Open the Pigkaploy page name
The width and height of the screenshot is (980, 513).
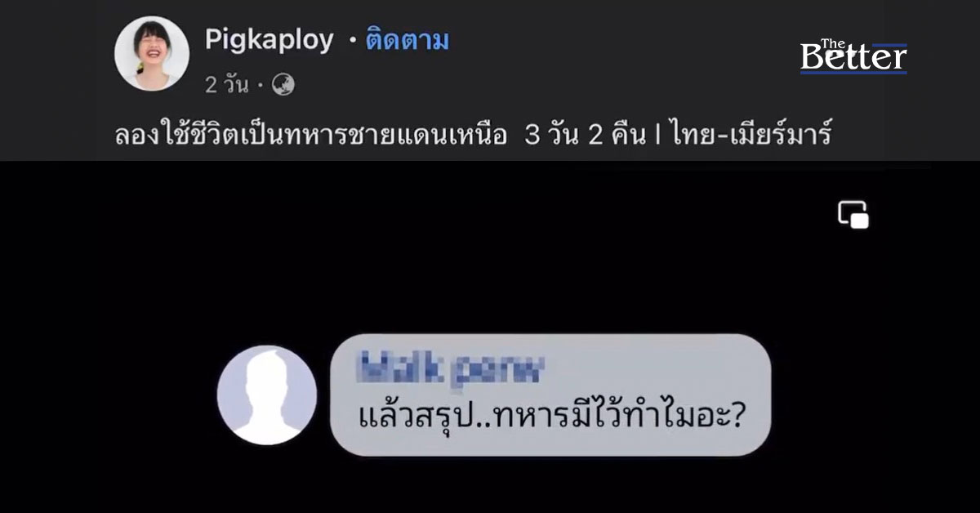click(269, 40)
